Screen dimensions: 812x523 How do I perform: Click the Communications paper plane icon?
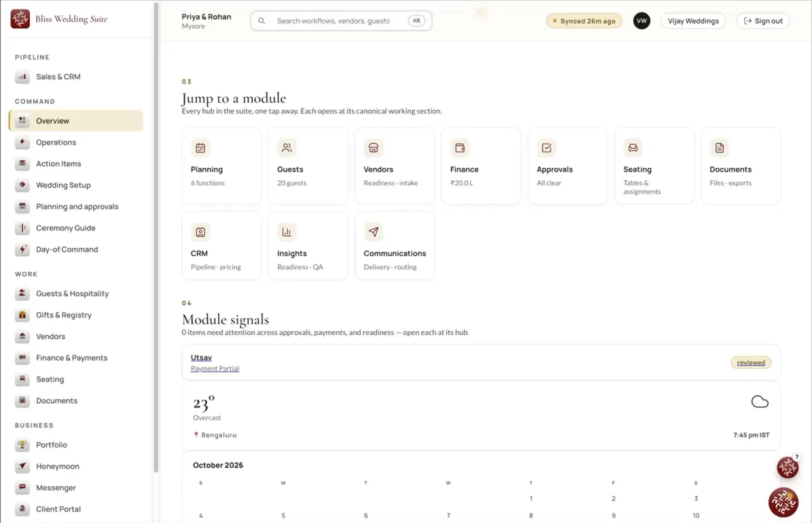point(373,232)
